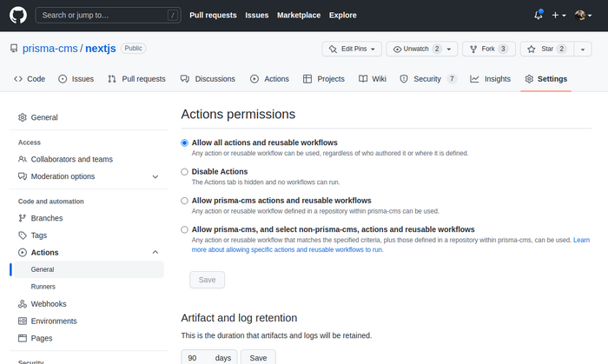The width and height of the screenshot is (608, 364).
Task: Collapse the sidebar Actions section chevron
Action: pos(155,252)
